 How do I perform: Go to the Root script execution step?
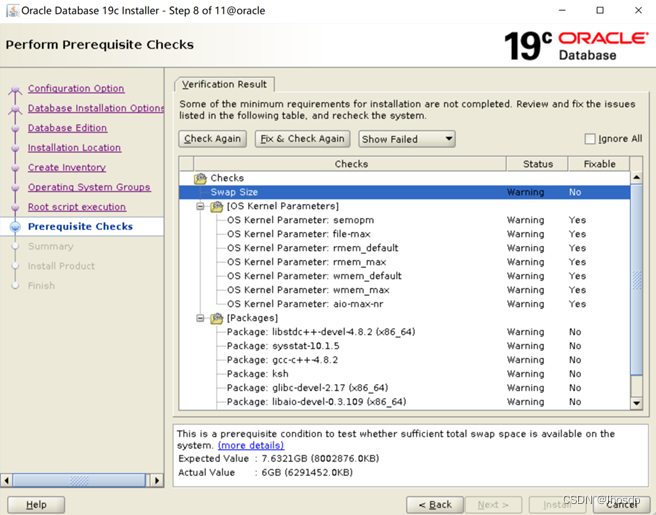(77, 207)
